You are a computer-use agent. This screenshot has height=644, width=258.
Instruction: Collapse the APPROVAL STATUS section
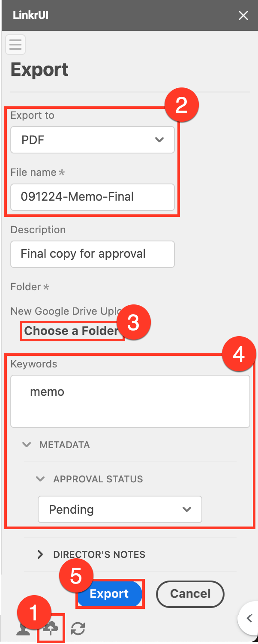click(x=41, y=479)
